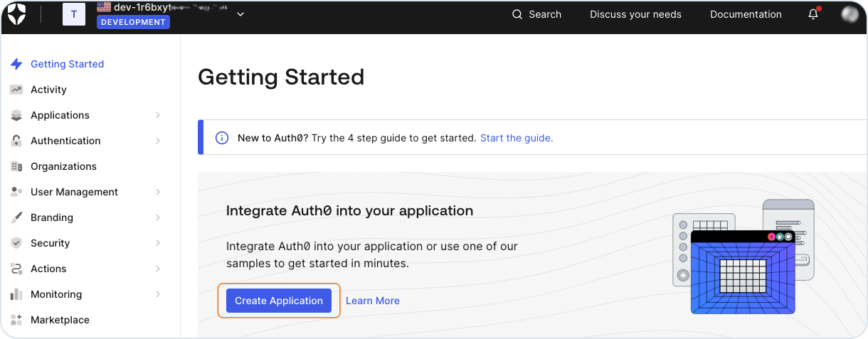Open the user profile avatar
The image size is (868, 339).
click(x=850, y=14)
